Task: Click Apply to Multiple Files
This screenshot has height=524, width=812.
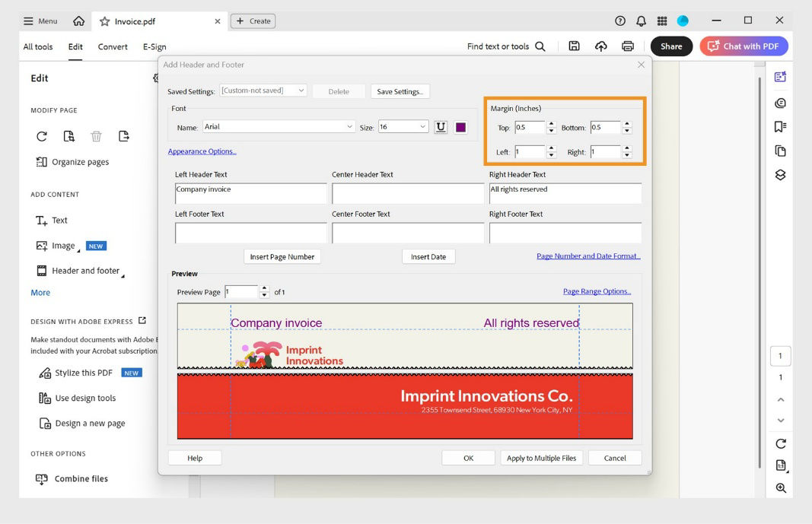Action: (x=541, y=458)
